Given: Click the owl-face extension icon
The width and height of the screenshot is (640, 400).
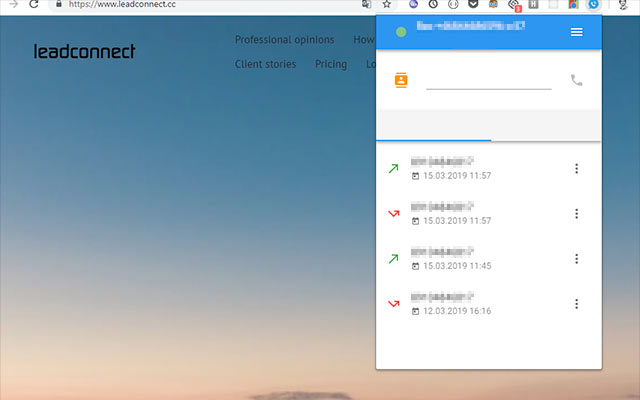Looking at the screenshot, I should pos(493,4).
